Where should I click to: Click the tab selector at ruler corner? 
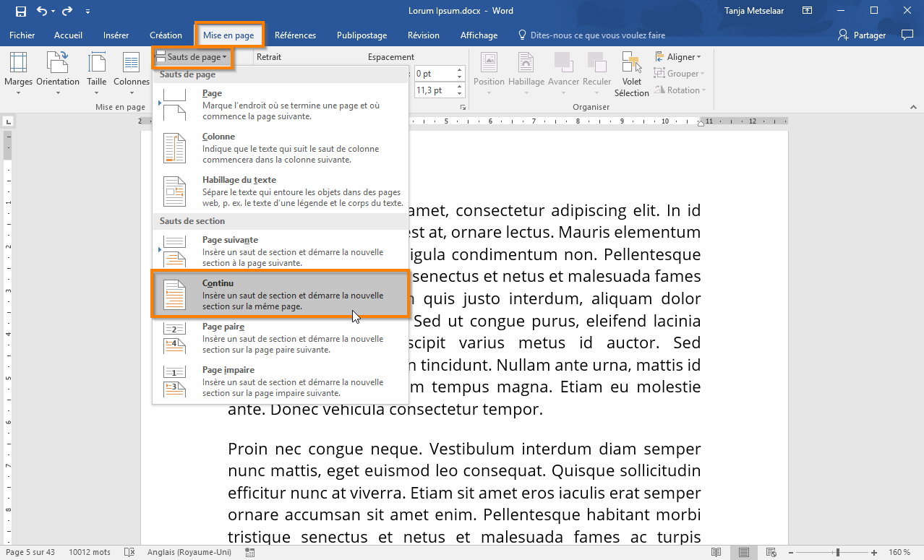[x=7, y=121]
